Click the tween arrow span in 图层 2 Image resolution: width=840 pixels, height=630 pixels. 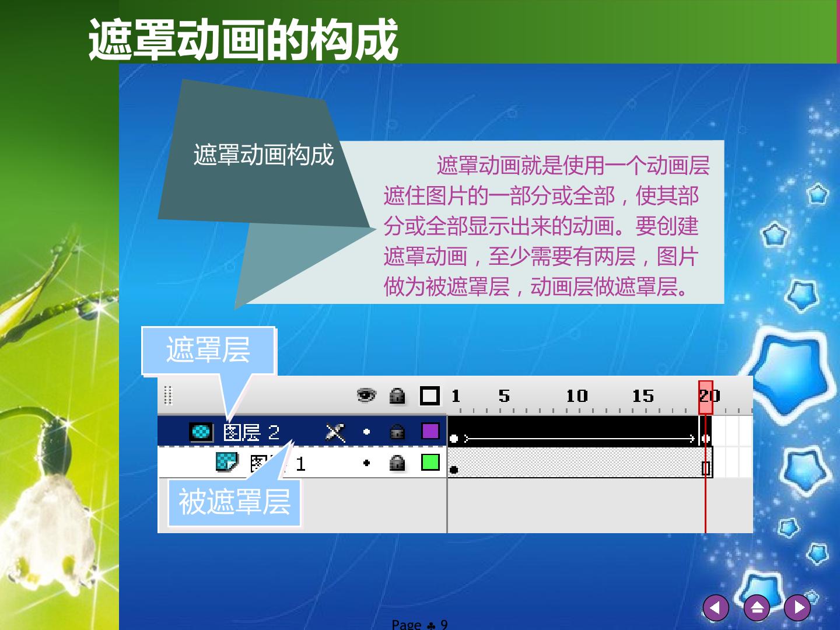pyautogui.click(x=579, y=438)
